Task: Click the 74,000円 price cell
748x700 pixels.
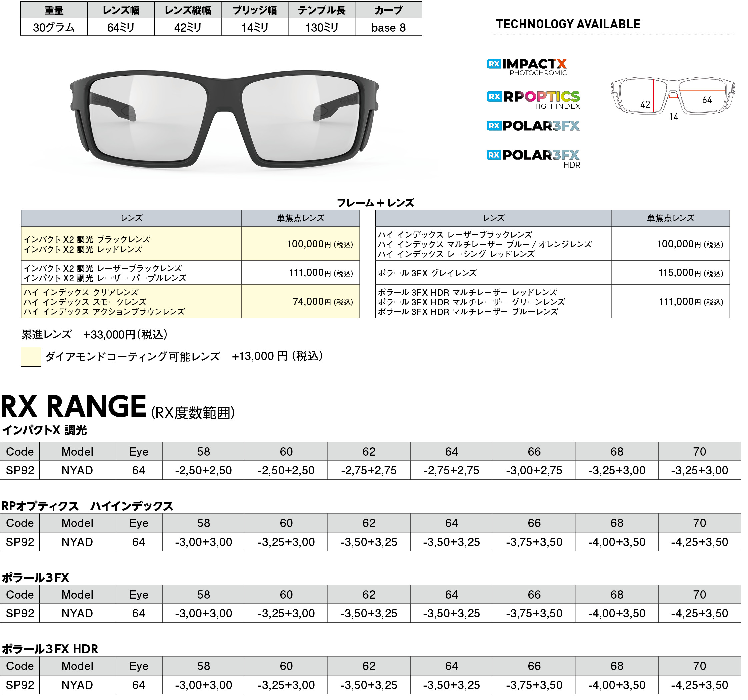Action: (x=301, y=301)
